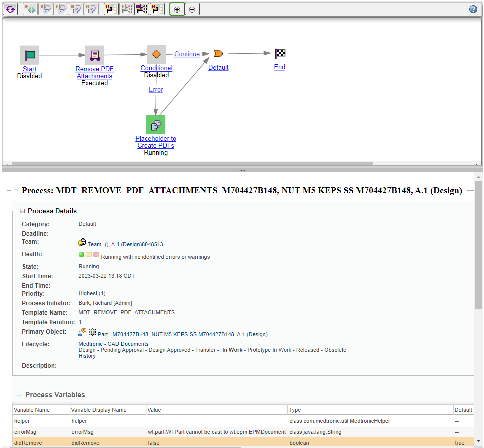Select the Remove PDF Attachments robot node
This screenshot has width=484, height=448.
tap(94, 55)
